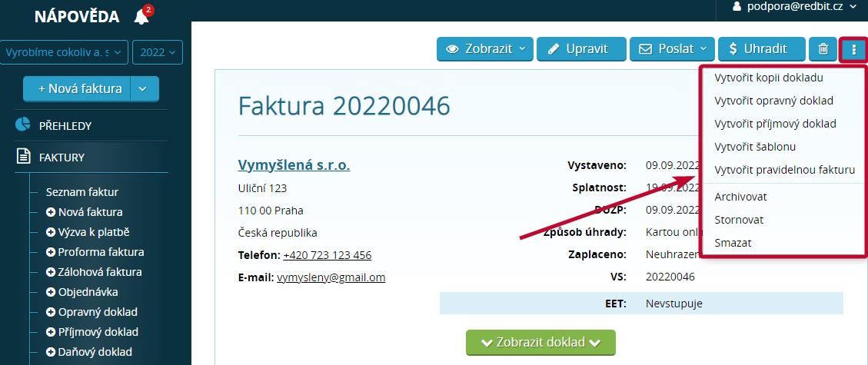
Task: Click plus icon next to Zálohová faktura
Action: (51, 272)
